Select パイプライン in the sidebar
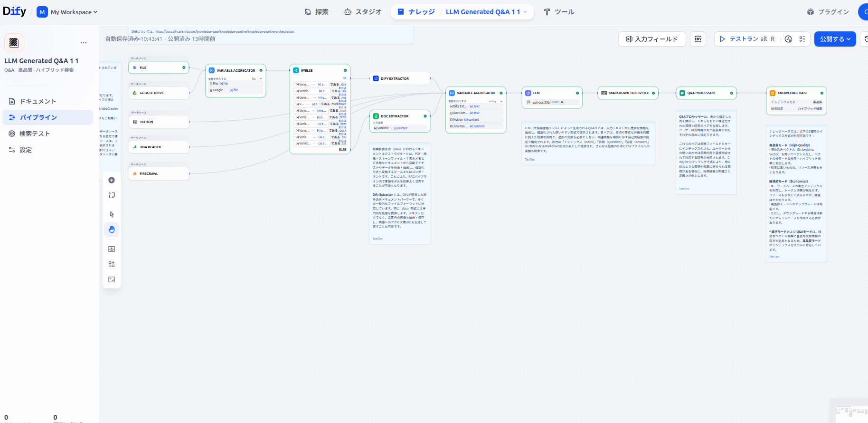 pos(48,117)
